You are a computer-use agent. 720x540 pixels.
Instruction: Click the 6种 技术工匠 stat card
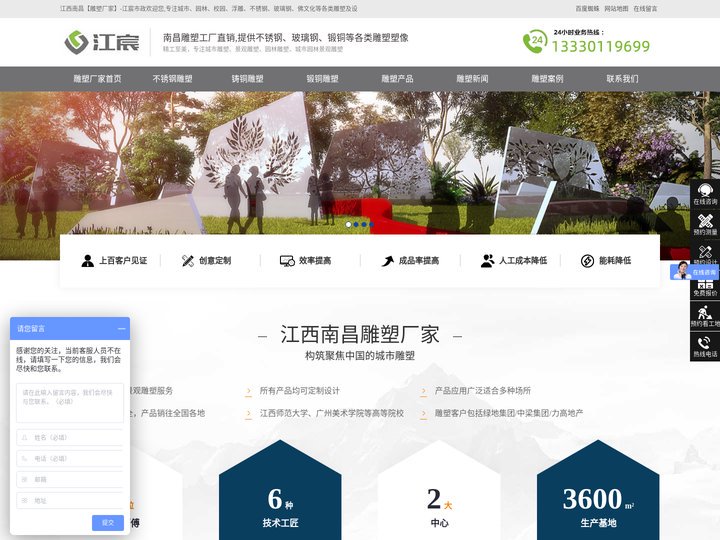tap(280, 490)
